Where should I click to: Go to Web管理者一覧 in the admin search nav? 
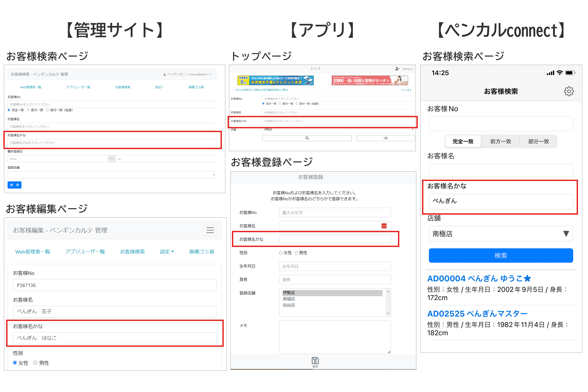pyautogui.click(x=30, y=87)
